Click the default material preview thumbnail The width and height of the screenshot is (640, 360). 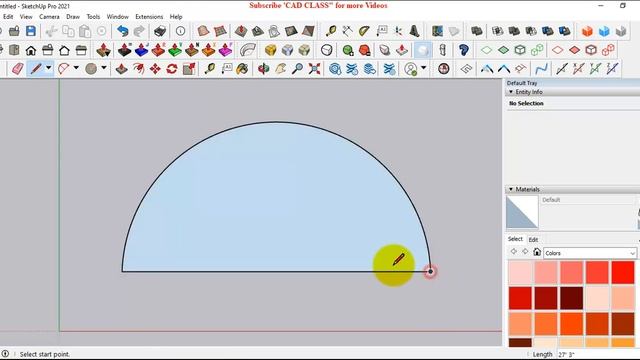522,212
